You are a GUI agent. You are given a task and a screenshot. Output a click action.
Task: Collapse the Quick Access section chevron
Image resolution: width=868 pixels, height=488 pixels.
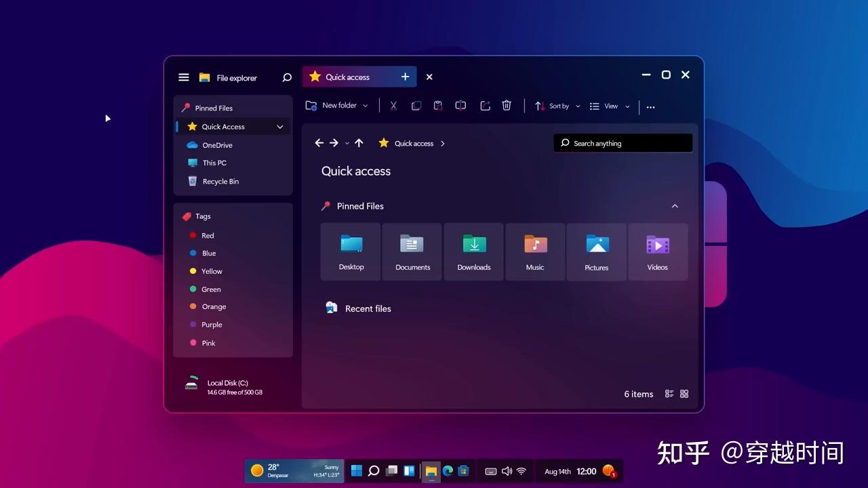pyautogui.click(x=279, y=126)
